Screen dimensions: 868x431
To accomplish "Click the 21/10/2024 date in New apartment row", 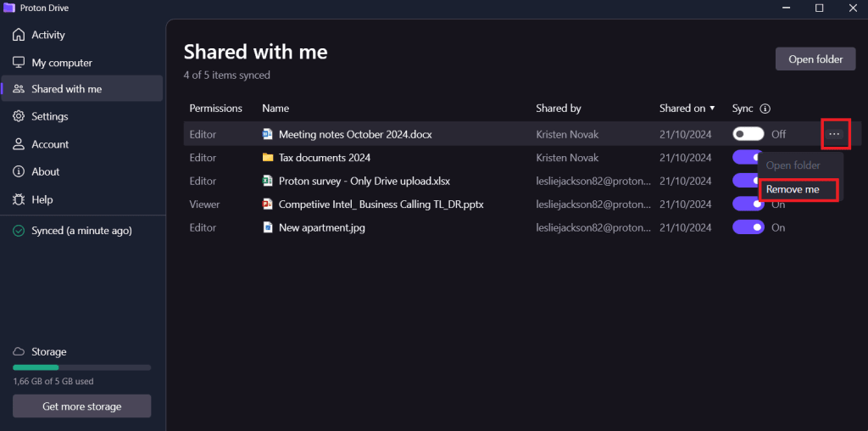I will 685,227.
